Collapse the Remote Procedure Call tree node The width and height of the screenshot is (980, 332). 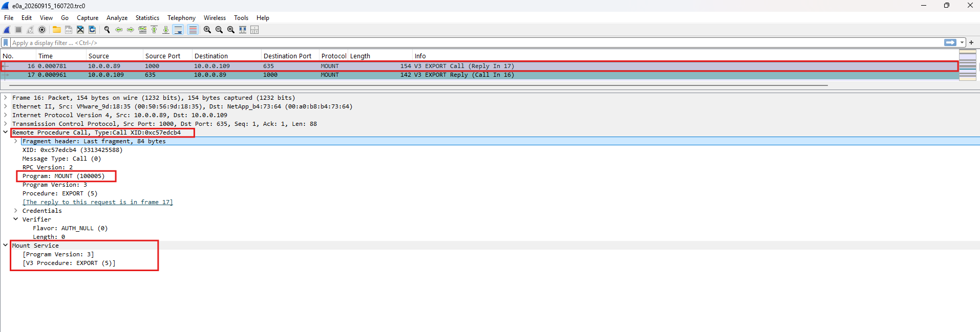(6, 132)
